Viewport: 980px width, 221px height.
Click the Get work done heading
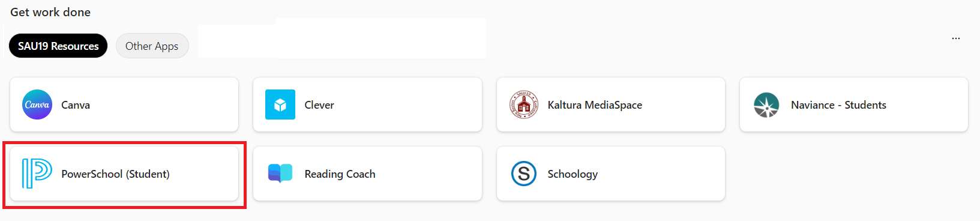tap(50, 12)
